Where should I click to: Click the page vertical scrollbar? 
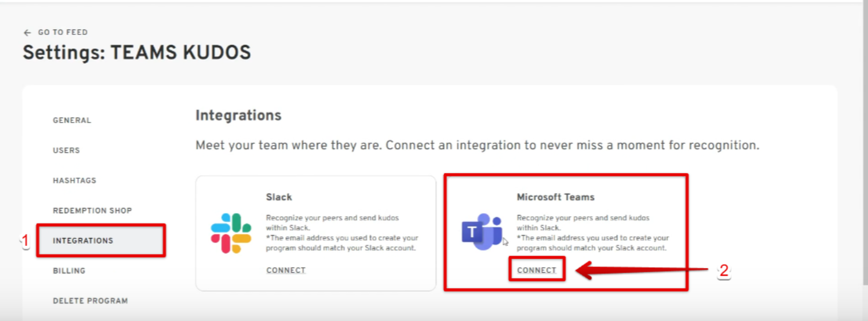(x=865, y=143)
